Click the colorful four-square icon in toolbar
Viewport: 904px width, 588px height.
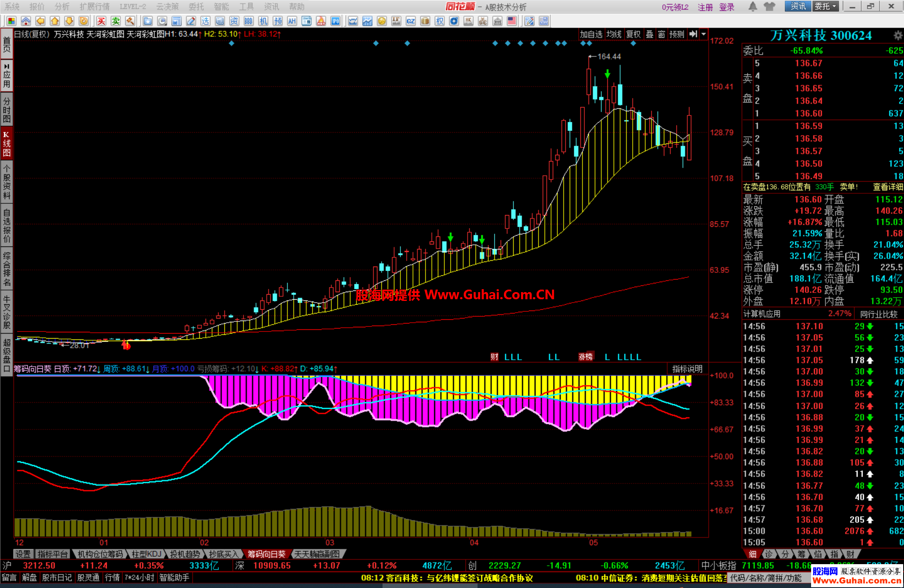pos(11,21)
